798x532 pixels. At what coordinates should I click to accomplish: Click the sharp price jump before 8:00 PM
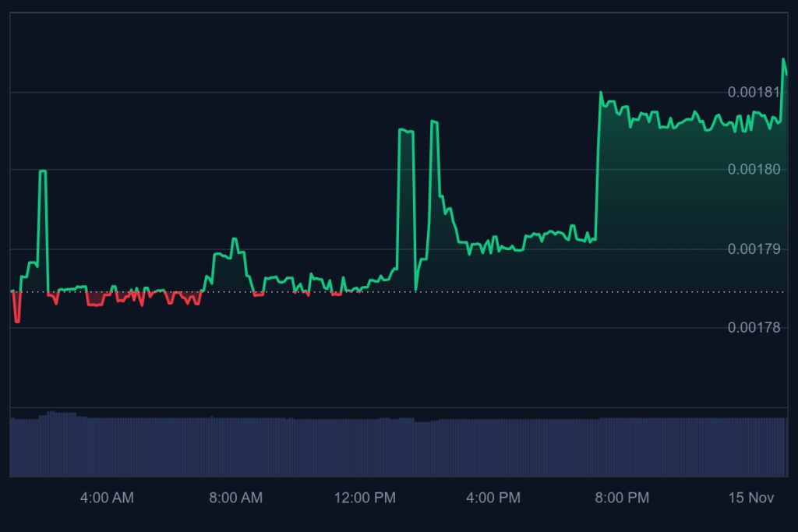[598, 156]
